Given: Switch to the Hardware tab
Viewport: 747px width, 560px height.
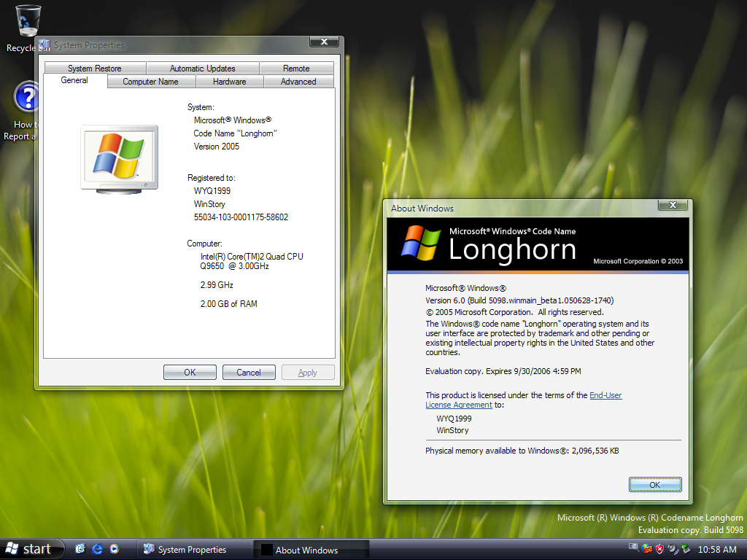Looking at the screenshot, I should click(230, 82).
